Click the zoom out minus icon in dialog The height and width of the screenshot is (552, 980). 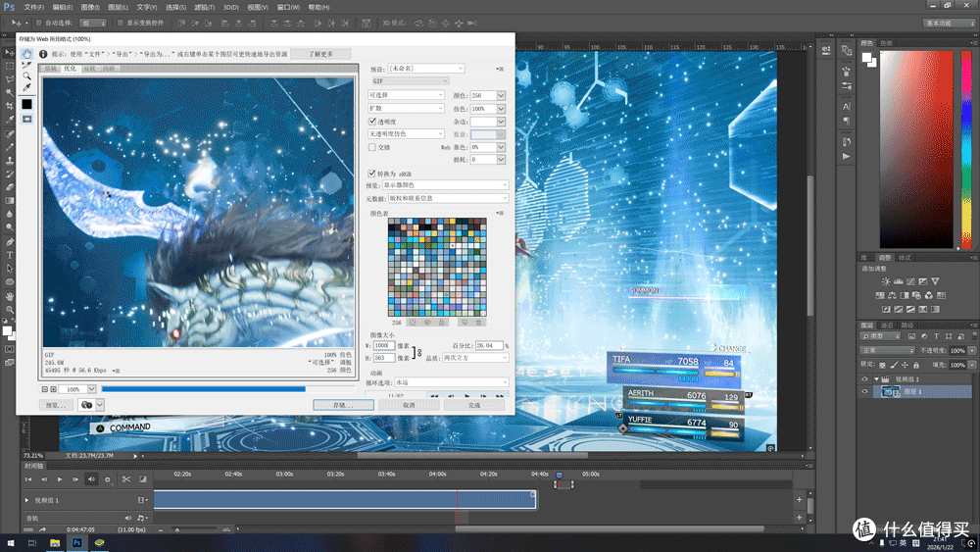coord(45,389)
